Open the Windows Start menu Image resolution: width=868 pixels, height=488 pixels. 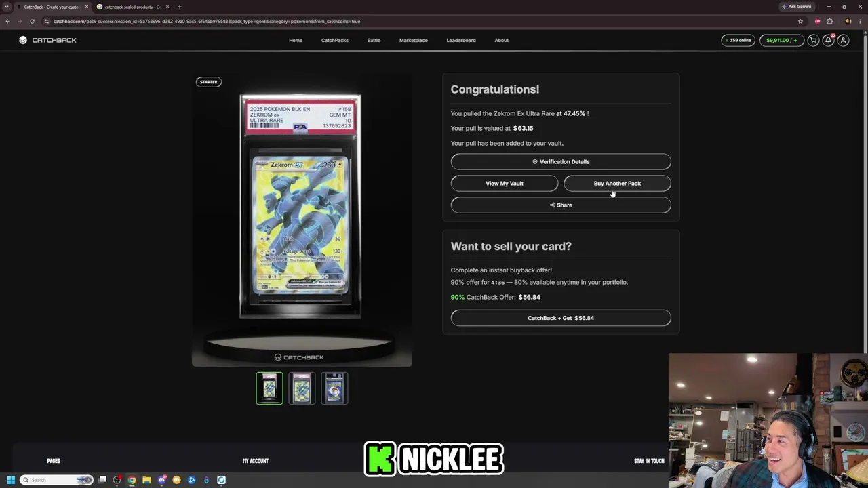[10, 480]
